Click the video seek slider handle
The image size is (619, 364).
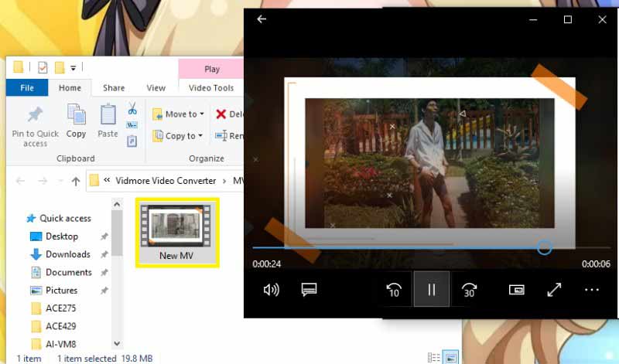[x=544, y=248]
